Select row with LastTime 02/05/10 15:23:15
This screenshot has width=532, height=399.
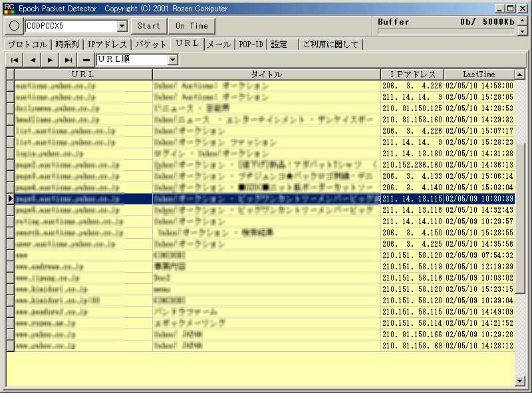265,289
